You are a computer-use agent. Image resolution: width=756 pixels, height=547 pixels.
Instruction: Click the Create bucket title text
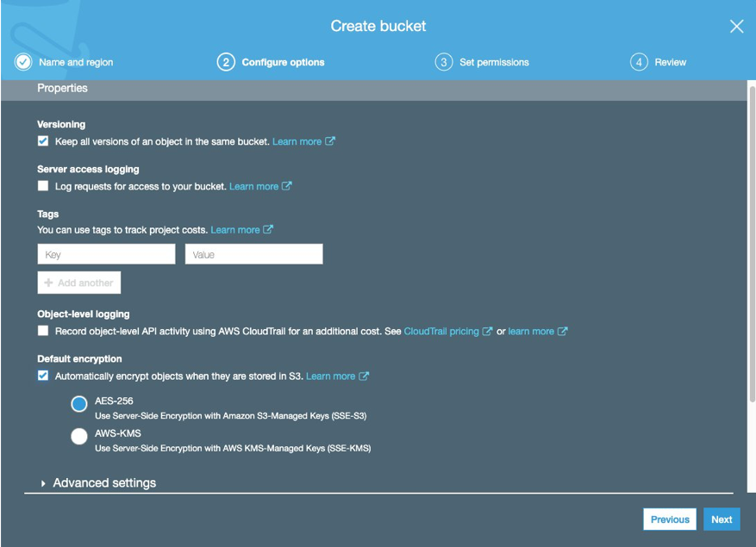coord(378,26)
